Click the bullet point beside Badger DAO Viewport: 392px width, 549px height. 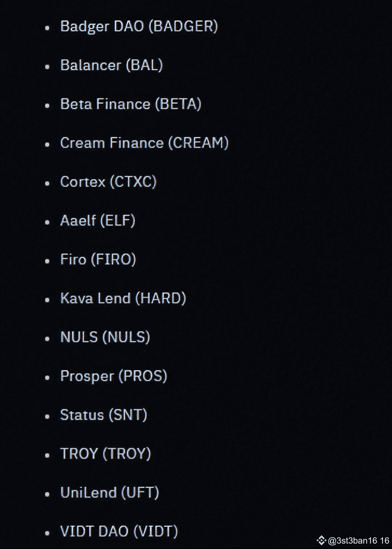pos(47,28)
